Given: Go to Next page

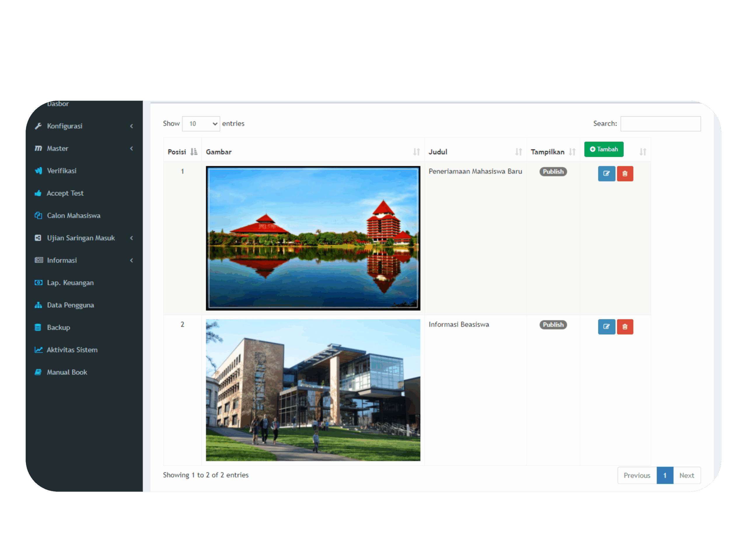Looking at the screenshot, I should coord(687,475).
